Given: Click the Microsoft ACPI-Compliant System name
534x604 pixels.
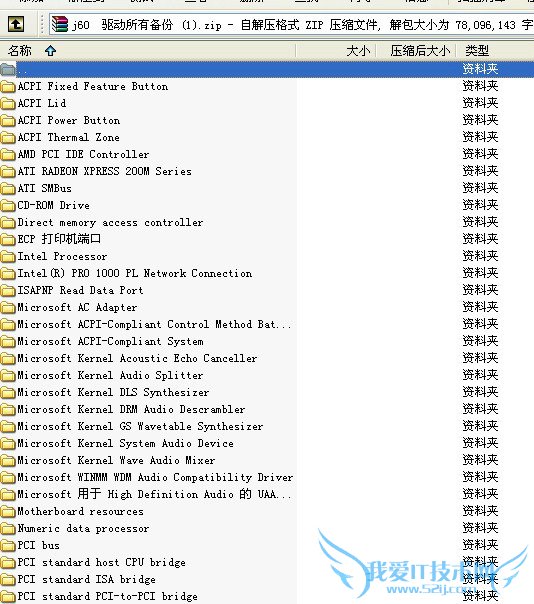Looking at the screenshot, I should point(110,342).
